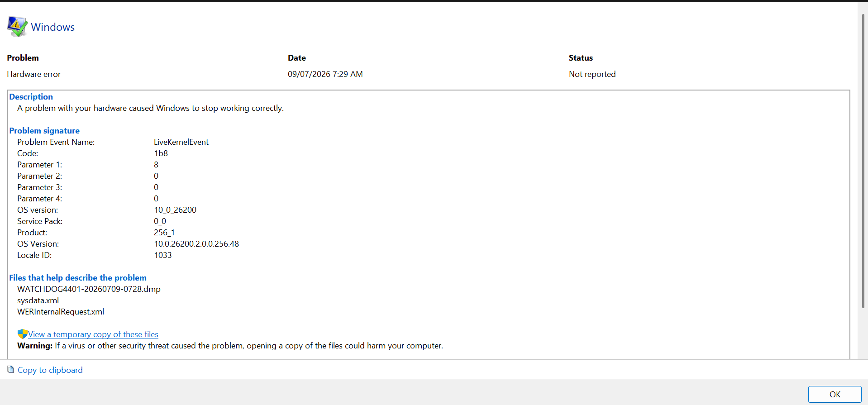The image size is (868, 405).
Task: Select the WATCHDOG4401-20260709-0728.dmp file name
Action: (89, 289)
